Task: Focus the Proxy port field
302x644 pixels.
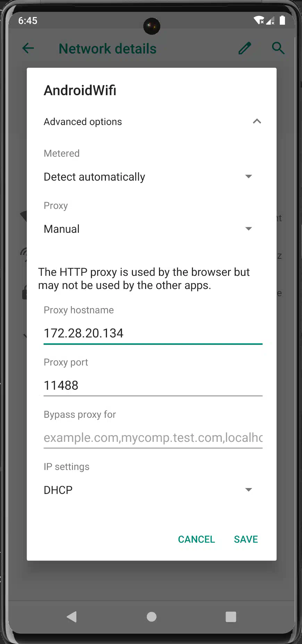Action: pos(153,385)
